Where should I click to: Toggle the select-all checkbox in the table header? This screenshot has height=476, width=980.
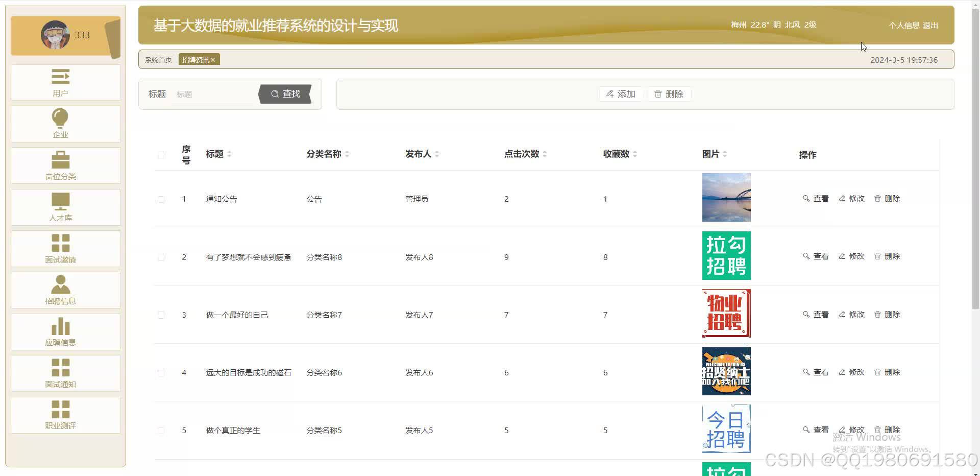click(x=161, y=155)
